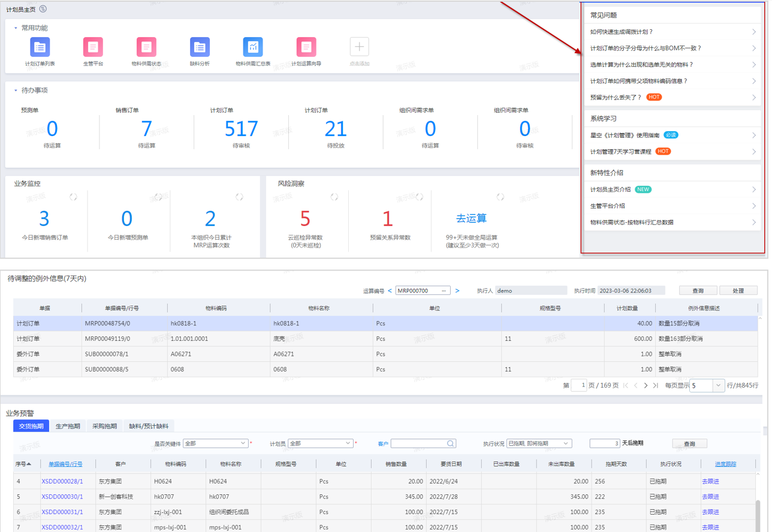Open the 物料供需状态 shortcut icon
The image size is (772, 532).
coord(146,47)
